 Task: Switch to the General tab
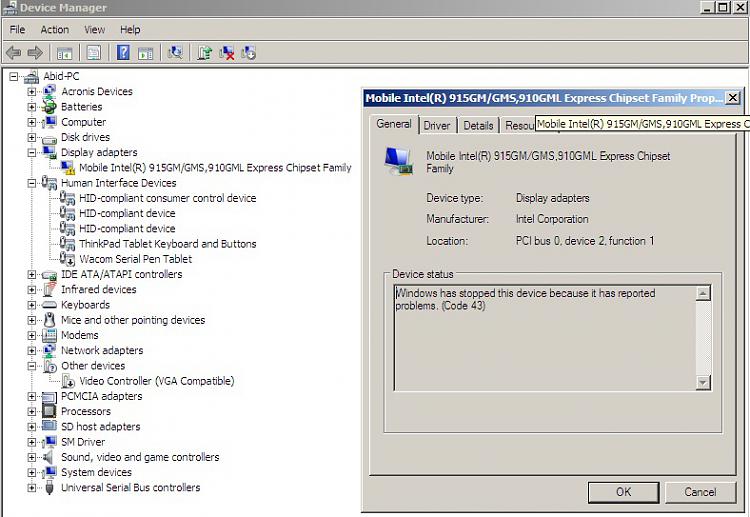pyautogui.click(x=394, y=124)
